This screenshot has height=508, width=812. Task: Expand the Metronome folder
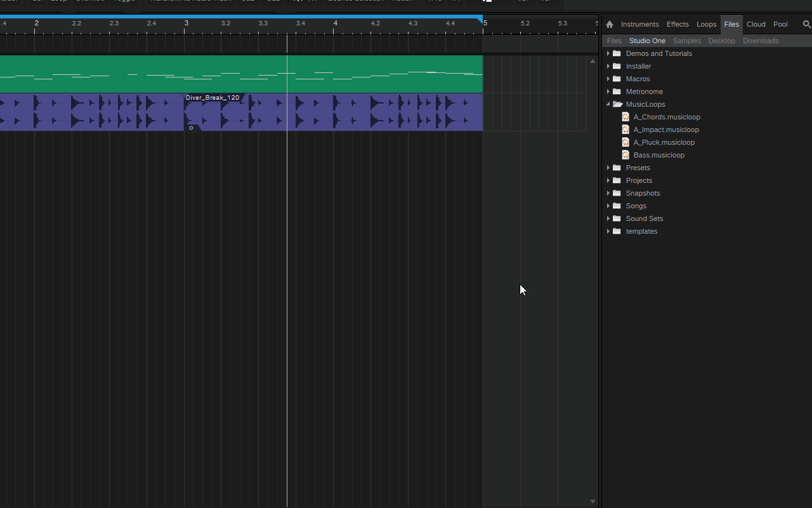click(x=608, y=91)
